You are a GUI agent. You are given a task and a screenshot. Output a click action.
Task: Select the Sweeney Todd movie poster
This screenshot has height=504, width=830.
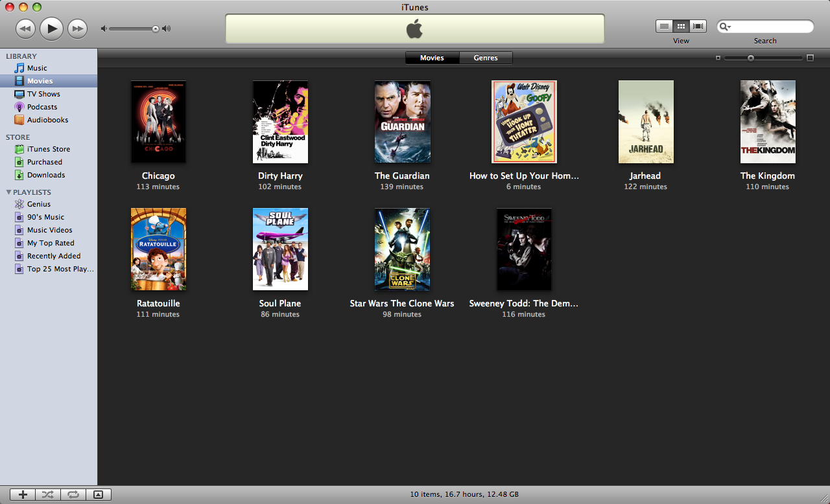524,249
